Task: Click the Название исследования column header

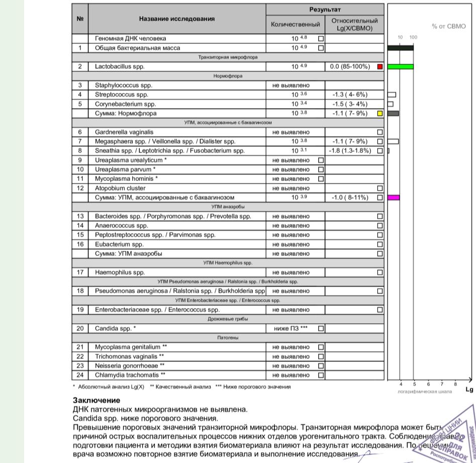Action: 176,19
